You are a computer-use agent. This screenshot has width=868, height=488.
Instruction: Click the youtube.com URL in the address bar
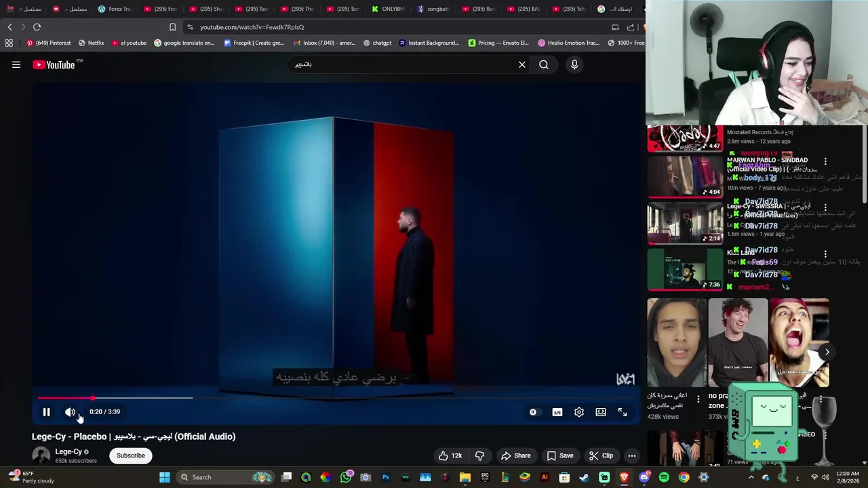[x=252, y=27]
